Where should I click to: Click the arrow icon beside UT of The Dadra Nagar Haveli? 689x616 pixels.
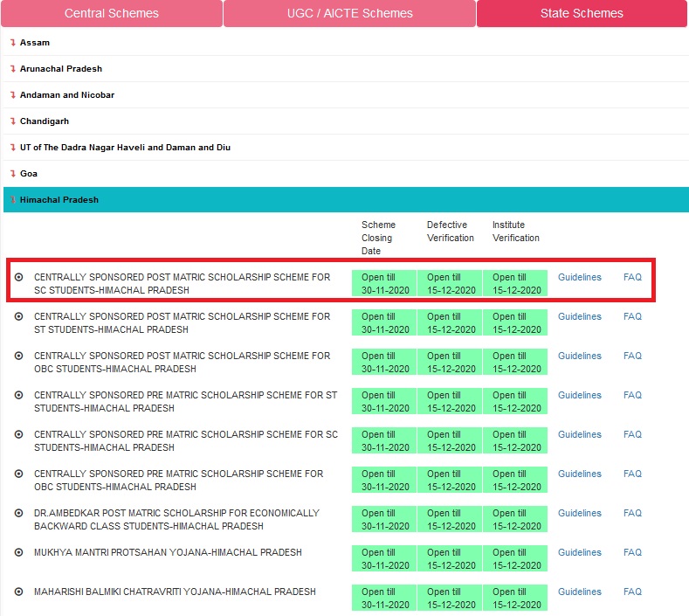13,148
